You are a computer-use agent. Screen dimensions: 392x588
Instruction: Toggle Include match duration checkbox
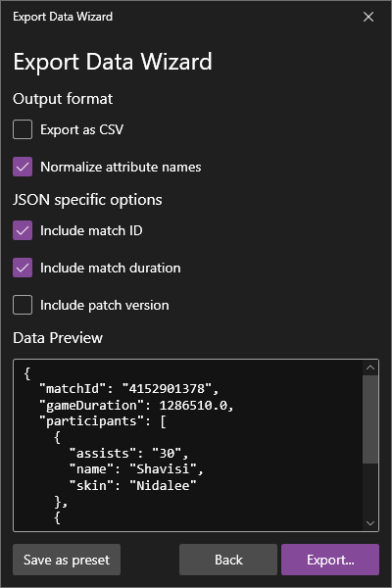(x=23, y=268)
